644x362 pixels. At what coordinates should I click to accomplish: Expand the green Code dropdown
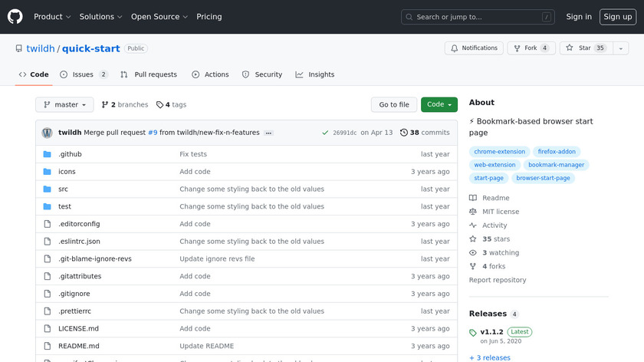click(439, 105)
